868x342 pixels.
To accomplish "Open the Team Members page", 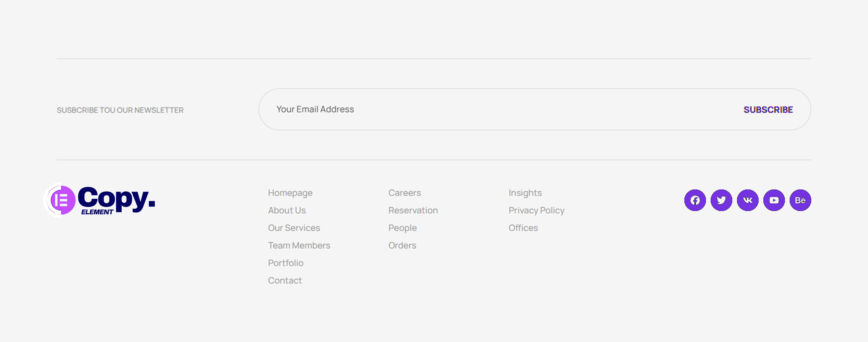I will pos(299,245).
